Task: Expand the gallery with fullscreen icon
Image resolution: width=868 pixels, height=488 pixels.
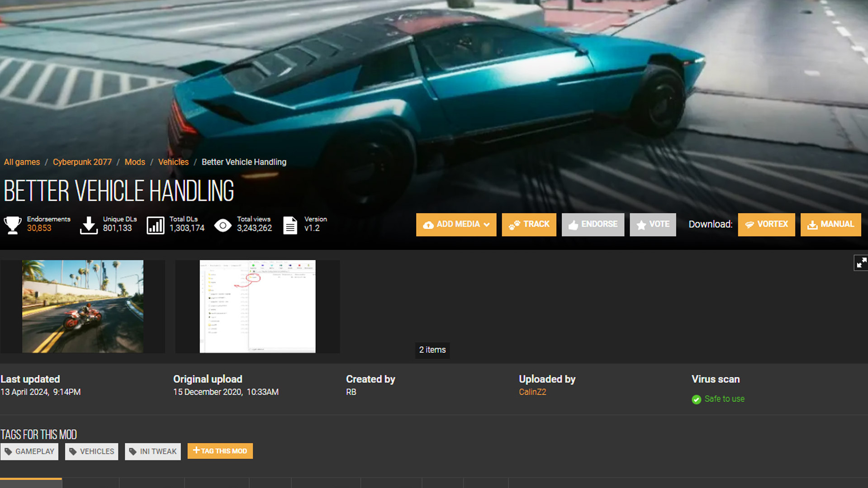Action: (861, 263)
